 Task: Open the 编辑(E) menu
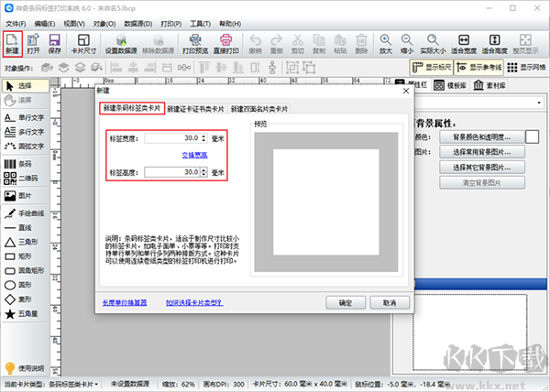click(x=45, y=24)
